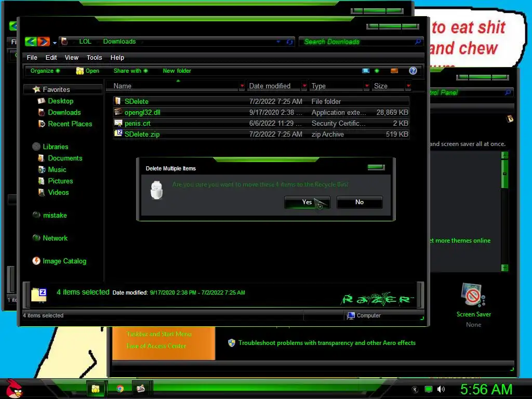
Task: Open the Edit menu
Action: click(51, 57)
